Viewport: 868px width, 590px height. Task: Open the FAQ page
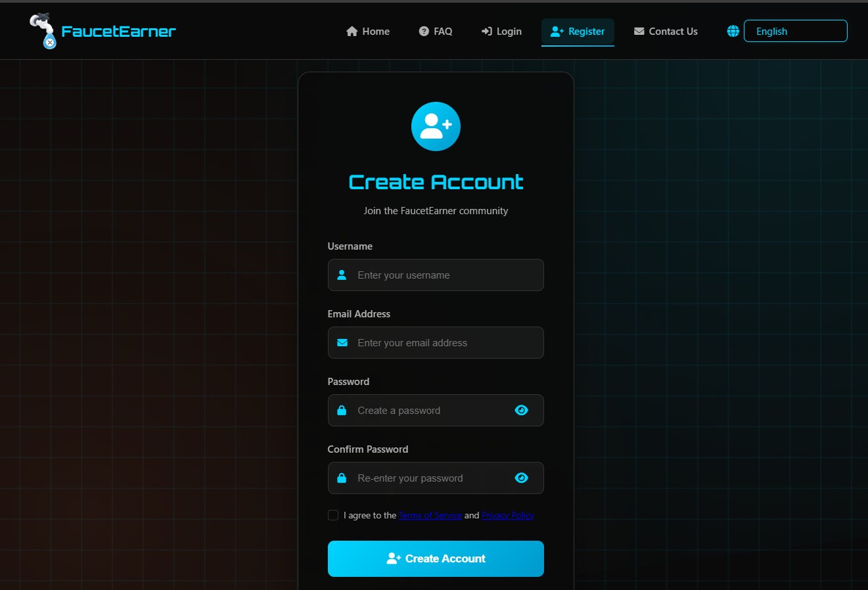click(x=436, y=32)
